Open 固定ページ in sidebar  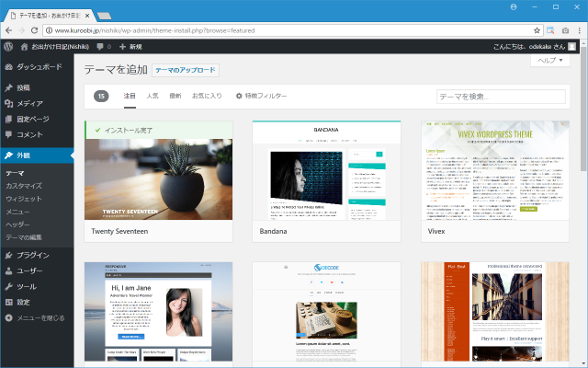(37, 119)
